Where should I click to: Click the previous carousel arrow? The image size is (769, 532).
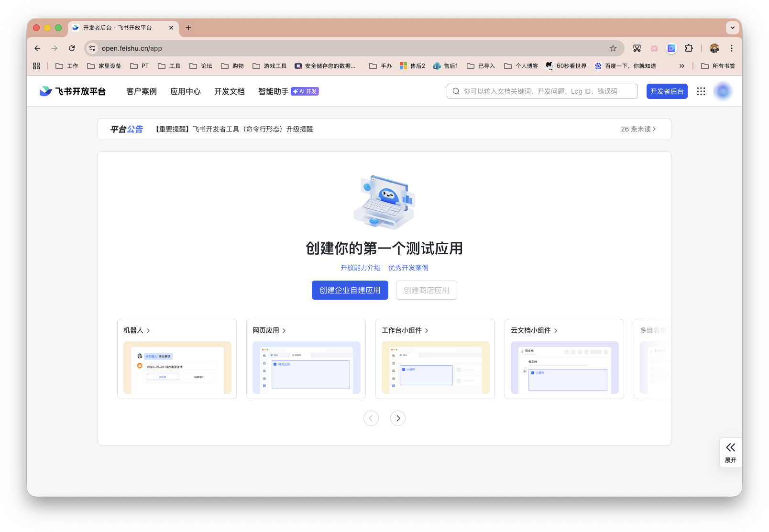click(371, 418)
